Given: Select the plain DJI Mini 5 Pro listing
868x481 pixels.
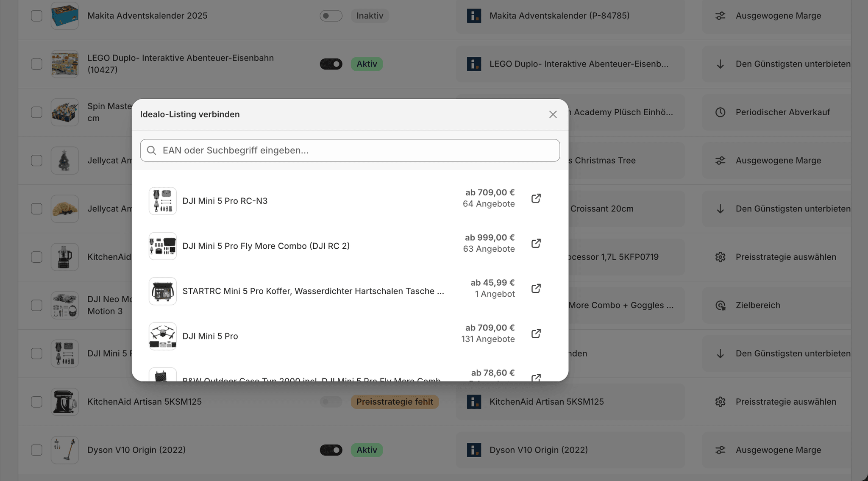Looking at the screenshot, I should click(x=350, y=336).
